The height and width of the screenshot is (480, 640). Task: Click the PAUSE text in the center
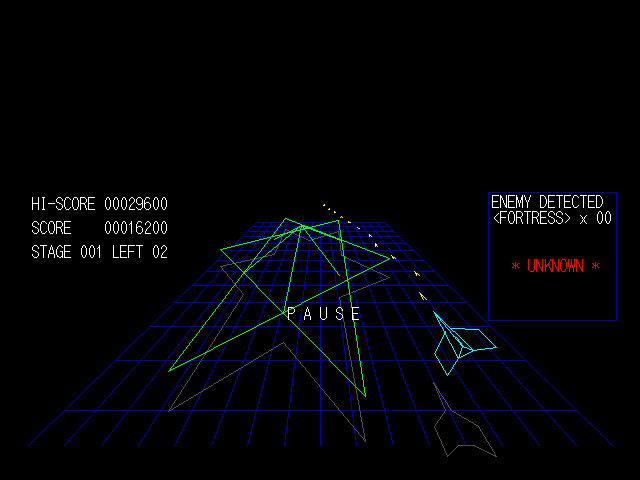tap(324, 314)
